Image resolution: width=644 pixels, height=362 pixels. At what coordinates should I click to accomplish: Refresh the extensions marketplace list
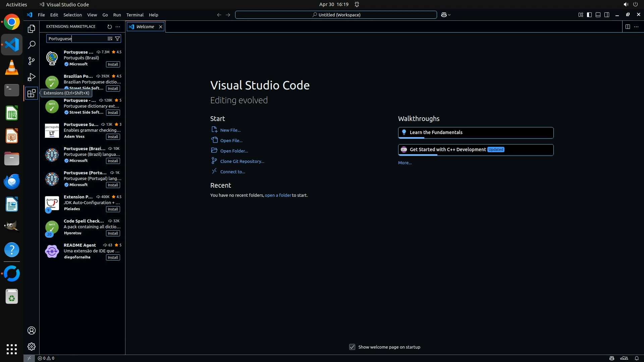point(109,26)
